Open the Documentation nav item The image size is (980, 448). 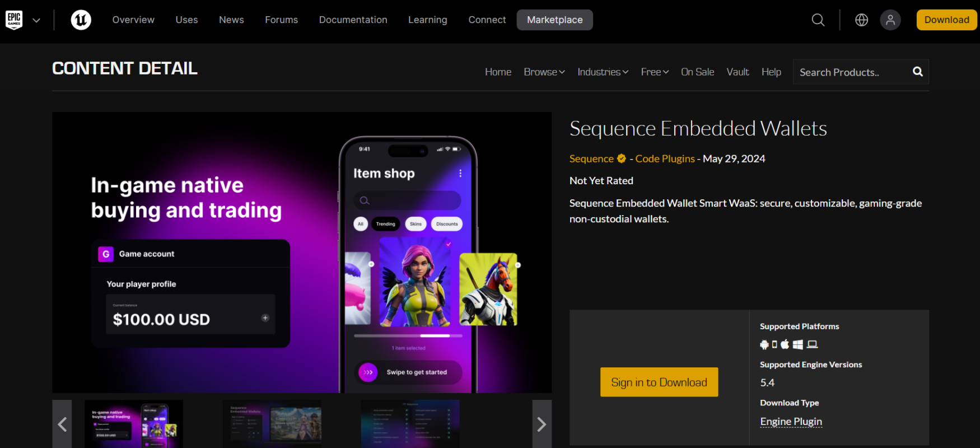pyautogui.click(x=353, y=20)
